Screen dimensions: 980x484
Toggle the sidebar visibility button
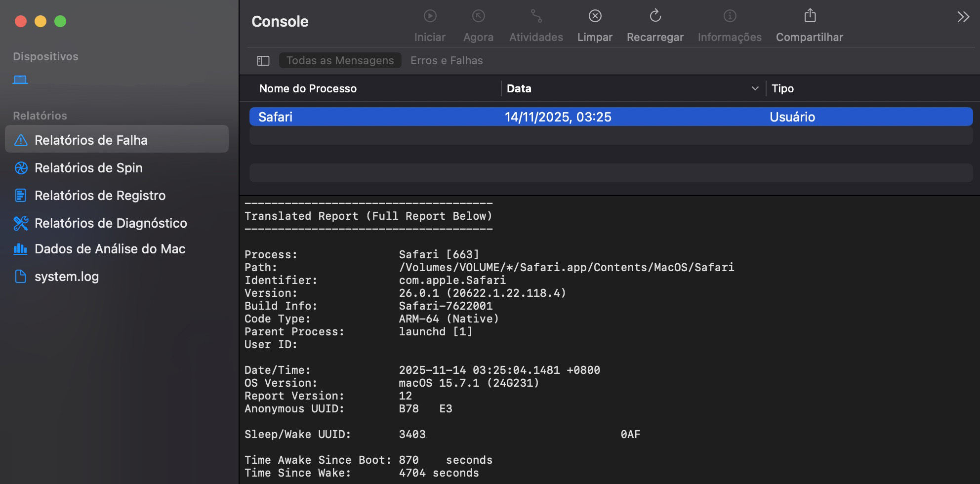pyautogui.click(x=262, y=60)
